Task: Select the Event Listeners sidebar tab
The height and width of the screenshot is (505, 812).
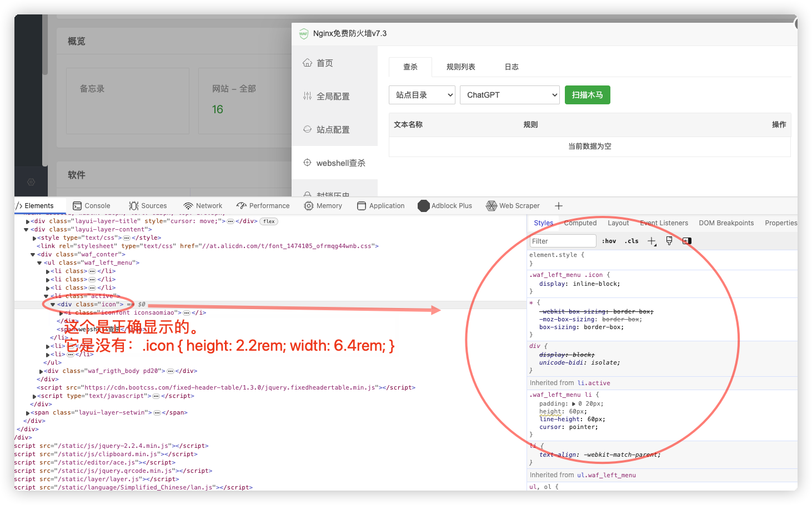Action: pyautogui.click(x=664, y=223)
